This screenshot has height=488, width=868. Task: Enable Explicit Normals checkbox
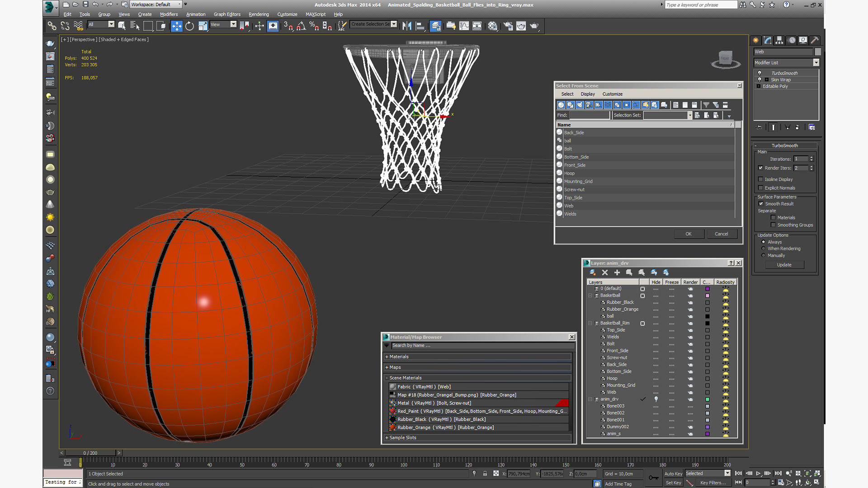[x=760, y=188]
